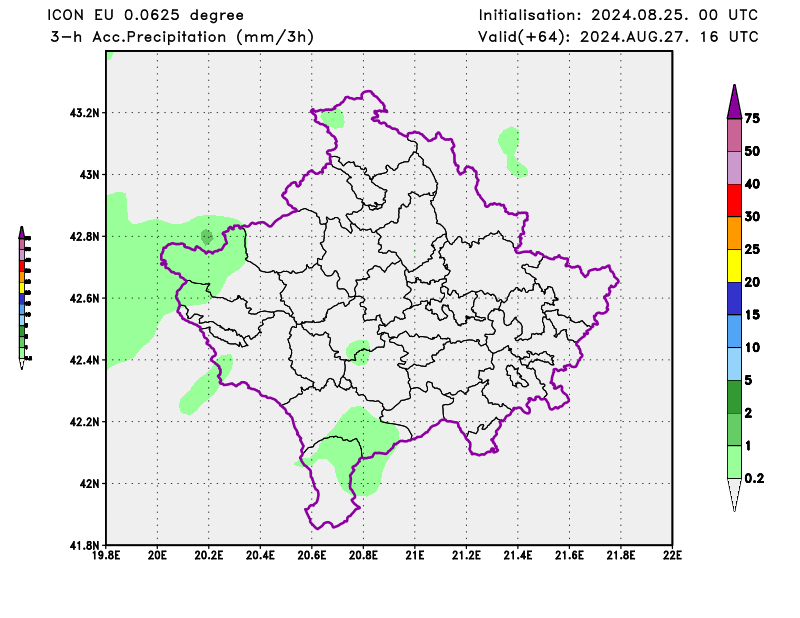Click the 19.8E longitude label
The width and height of the screenshot is (800, 618).
[106, 555]
